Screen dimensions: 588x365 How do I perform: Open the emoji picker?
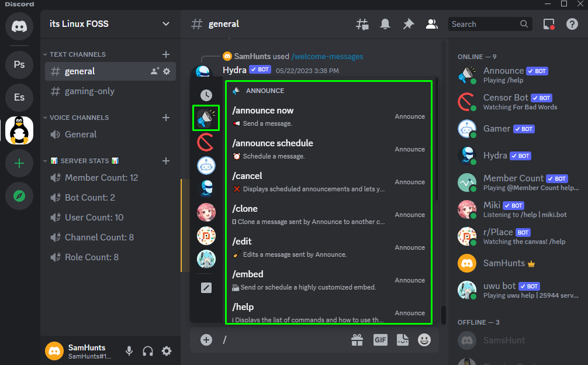424,340
